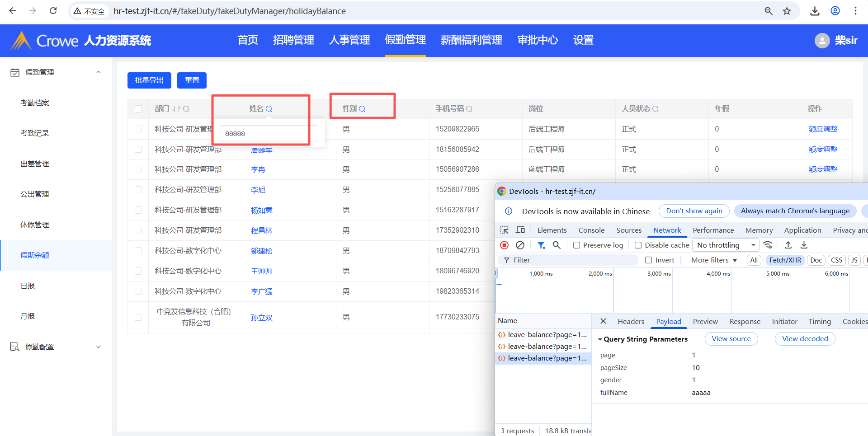Screen dimensions: 868x436
Task: Click the DevTools record network log icon
Action: 504,245
